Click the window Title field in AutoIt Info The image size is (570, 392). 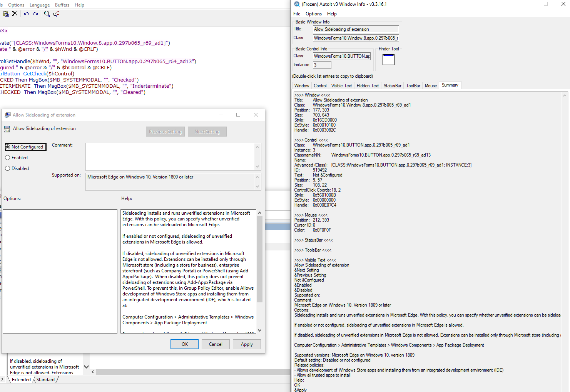click(x=356, y=29)
